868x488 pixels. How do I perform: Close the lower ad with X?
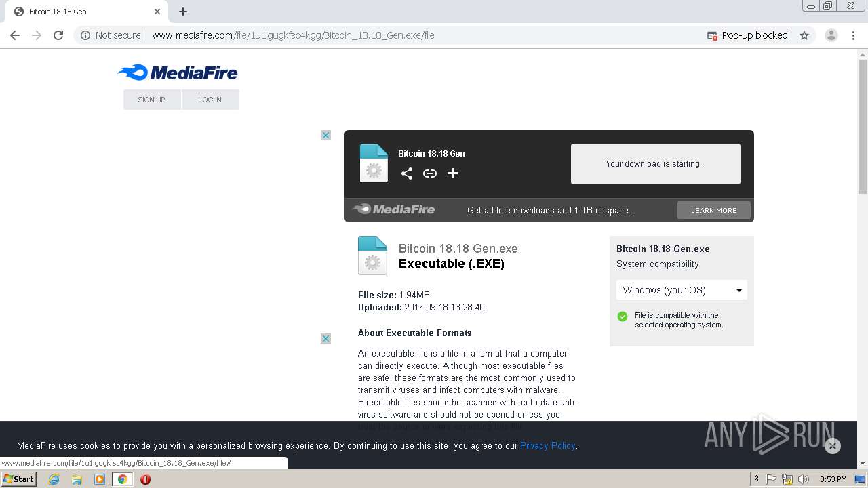pyautogui.click(x=325, y=339)
